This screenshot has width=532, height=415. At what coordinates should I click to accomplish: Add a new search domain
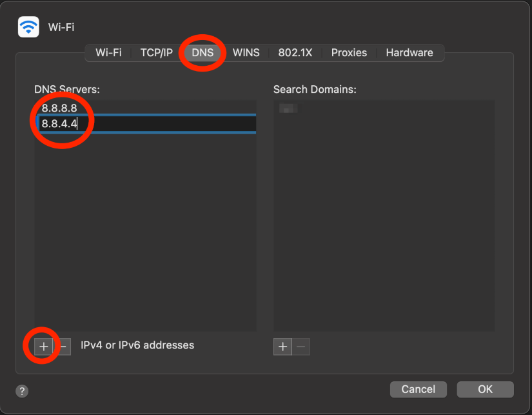tap(282, 347)
